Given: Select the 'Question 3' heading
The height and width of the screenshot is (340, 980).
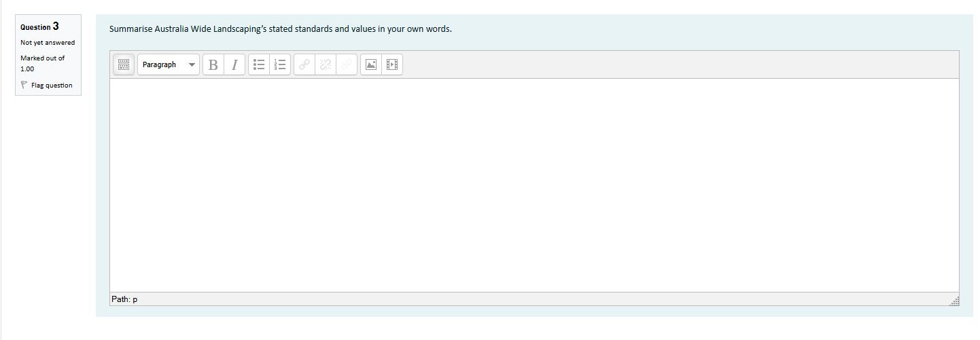Looking at the screenshot, I should (39, 26).
